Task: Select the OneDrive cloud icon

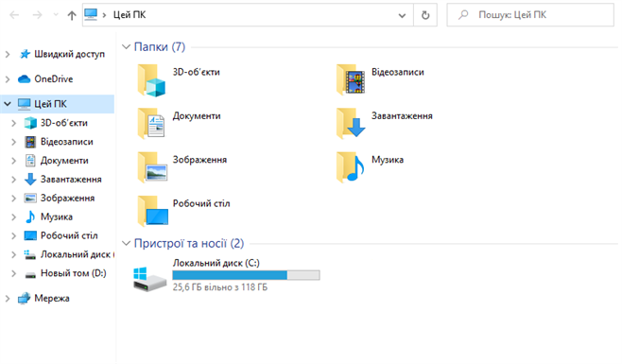Action: click(25, 79)
